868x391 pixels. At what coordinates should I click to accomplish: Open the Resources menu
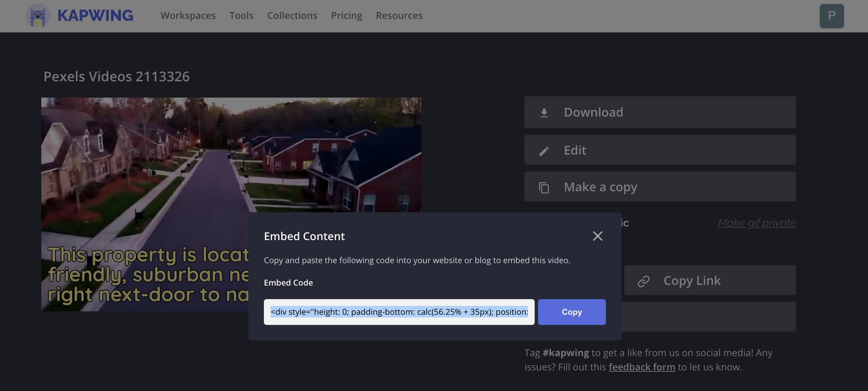399,16
